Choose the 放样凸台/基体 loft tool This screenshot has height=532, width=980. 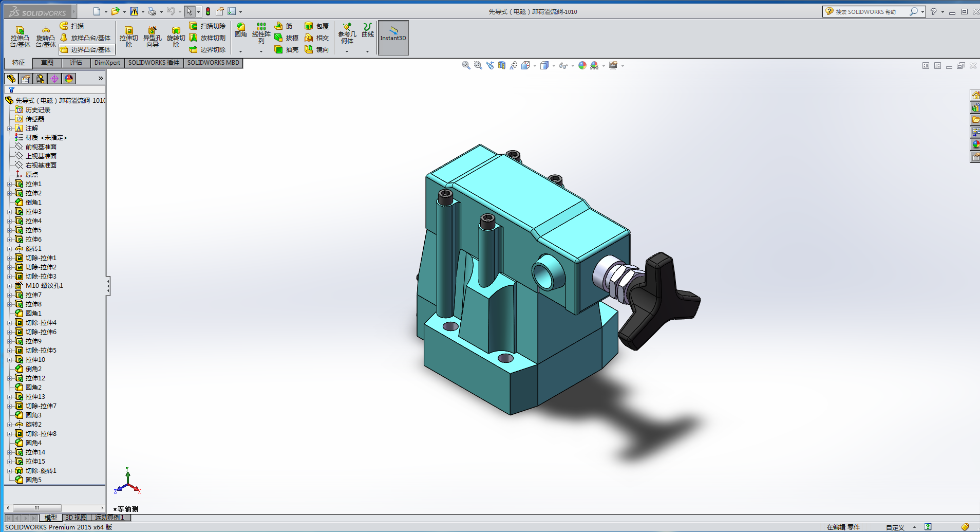coord(85,38)
